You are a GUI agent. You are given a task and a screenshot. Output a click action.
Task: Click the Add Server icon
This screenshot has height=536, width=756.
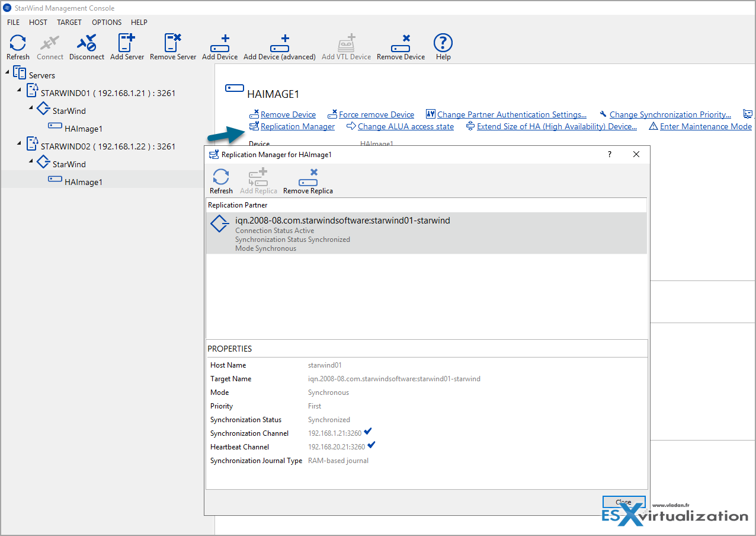tap(126, 43)
